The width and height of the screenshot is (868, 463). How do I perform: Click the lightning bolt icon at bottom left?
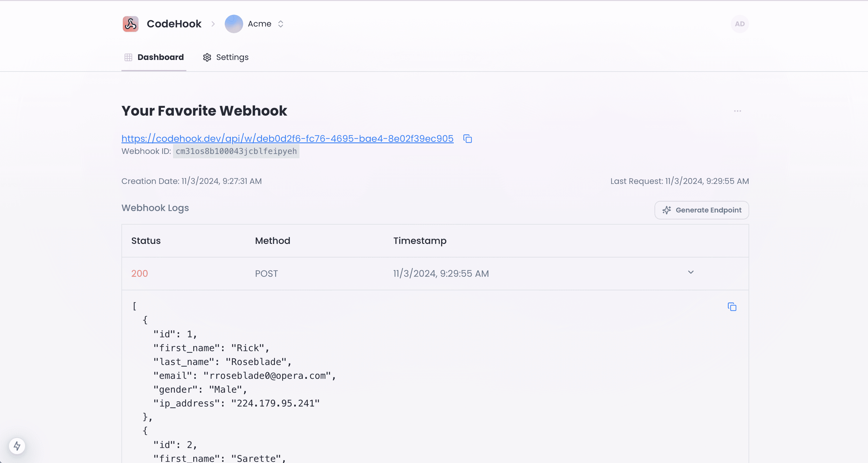tap(17, 446)
